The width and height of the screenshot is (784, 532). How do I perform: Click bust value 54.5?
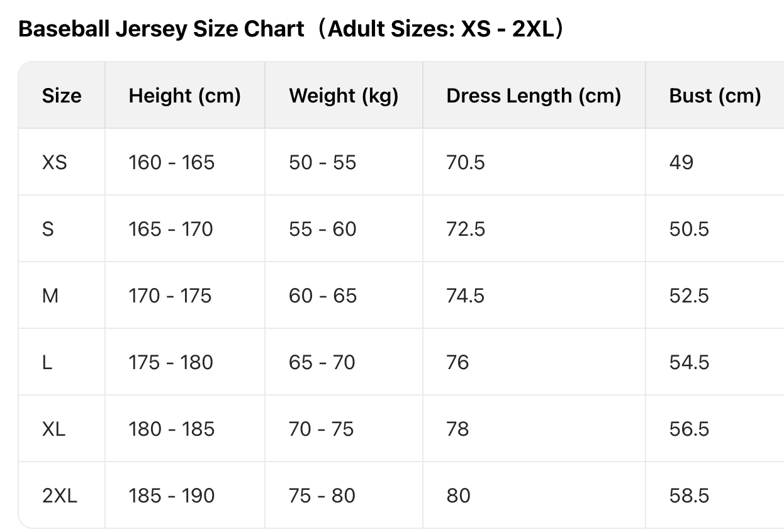tap(689, 362)
